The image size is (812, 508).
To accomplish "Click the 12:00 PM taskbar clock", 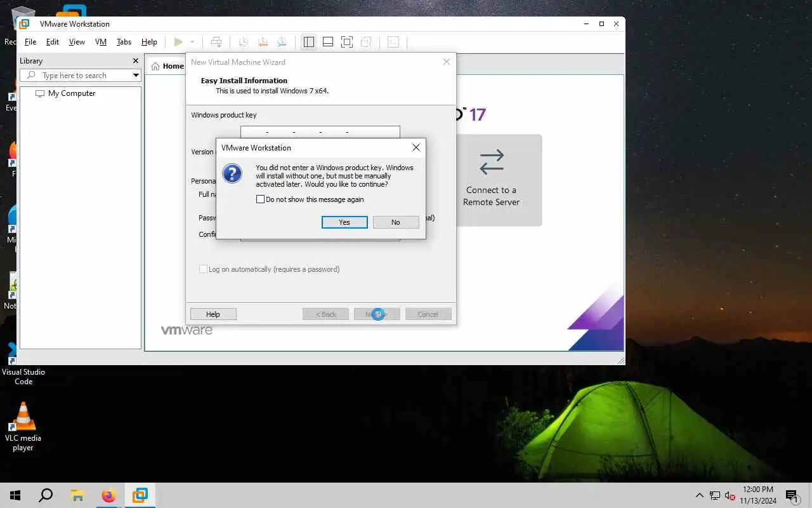I will pyautogui.click(x=757, y=490).
